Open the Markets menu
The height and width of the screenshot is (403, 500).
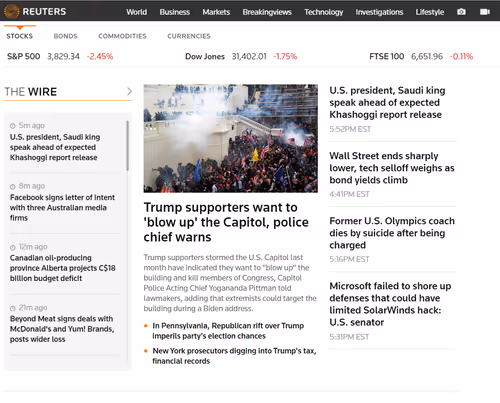tap(216, 12)
